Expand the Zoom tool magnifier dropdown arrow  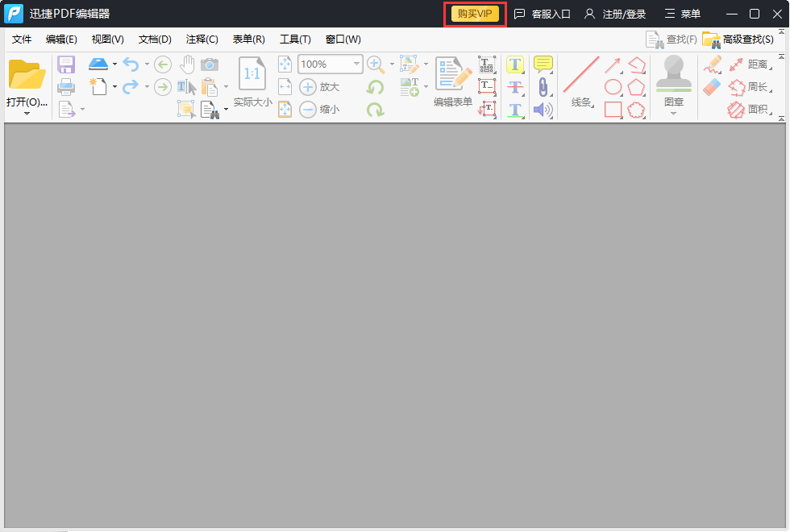click(x=392, y=64)
